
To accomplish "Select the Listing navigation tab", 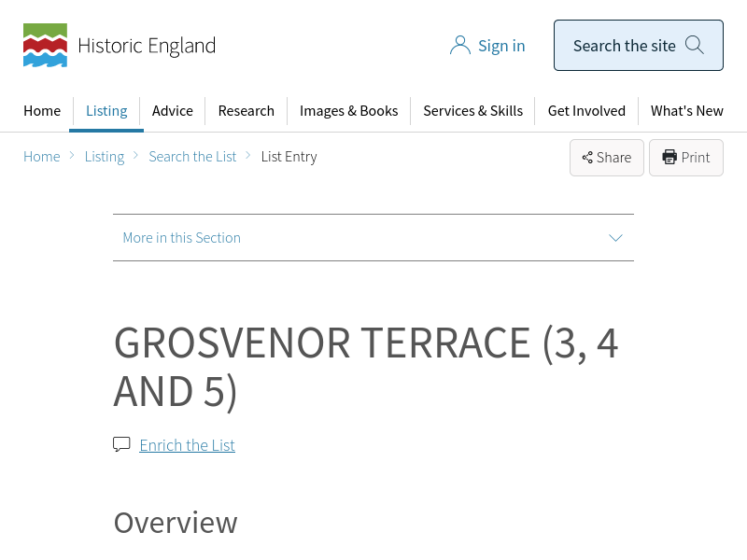I will pyautogui.click(x=106, y=111).
